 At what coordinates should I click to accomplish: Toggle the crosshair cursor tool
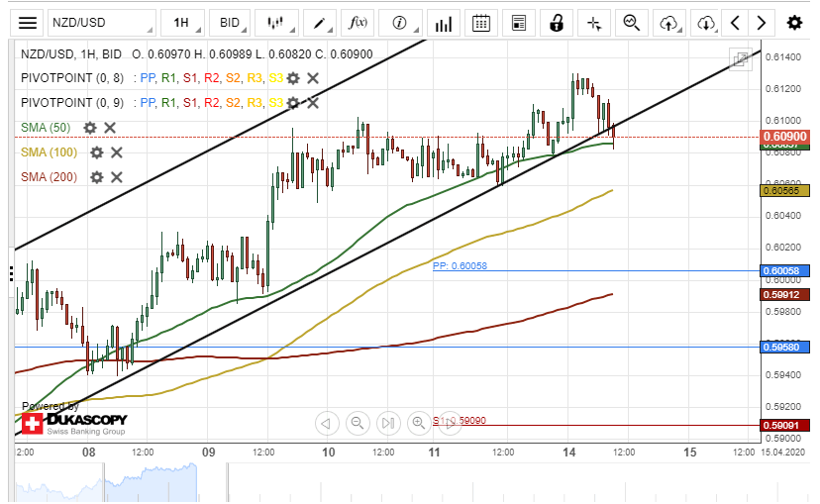593,23
